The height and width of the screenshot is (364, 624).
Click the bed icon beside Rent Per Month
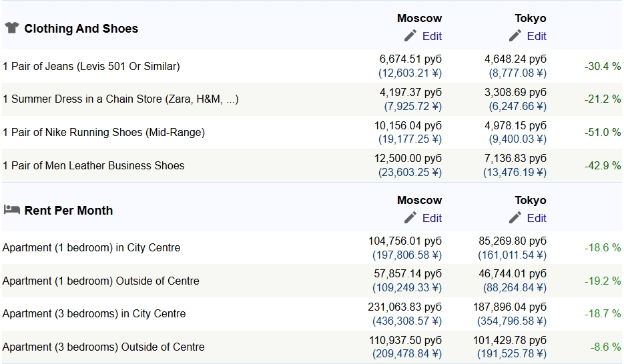(x=11, y=209)
